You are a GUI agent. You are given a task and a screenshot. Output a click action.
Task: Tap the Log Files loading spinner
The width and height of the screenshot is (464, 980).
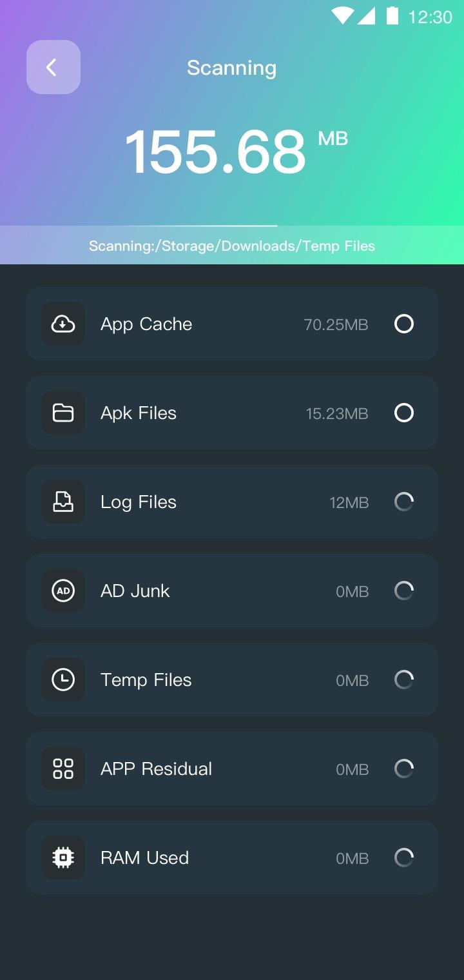[x=404, y=502]
